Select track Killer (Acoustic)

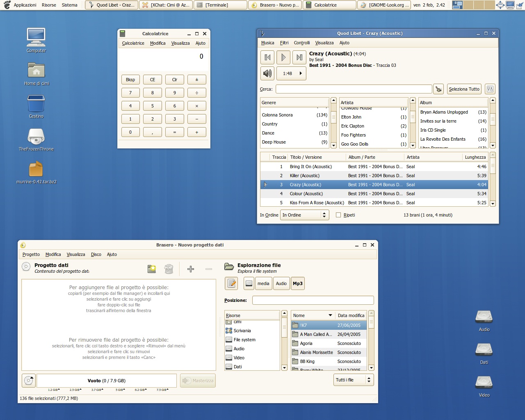pyautogui.click(x=374, y=176)
